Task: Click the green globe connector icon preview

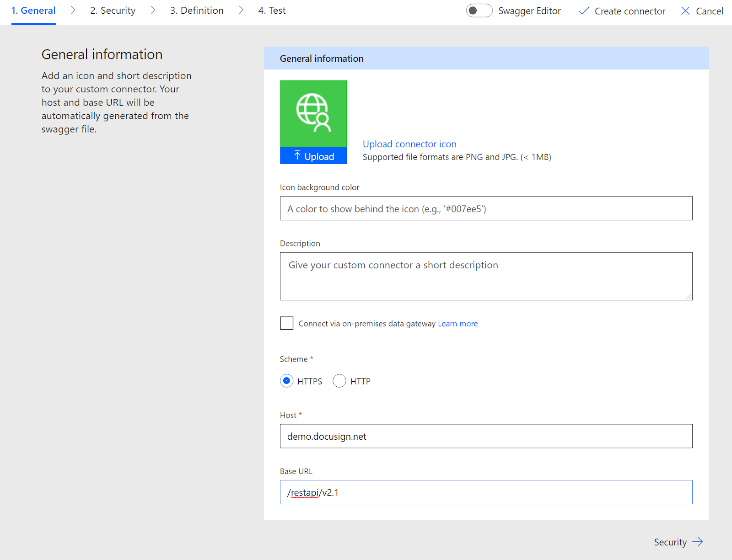Action: tap(313, 113)
